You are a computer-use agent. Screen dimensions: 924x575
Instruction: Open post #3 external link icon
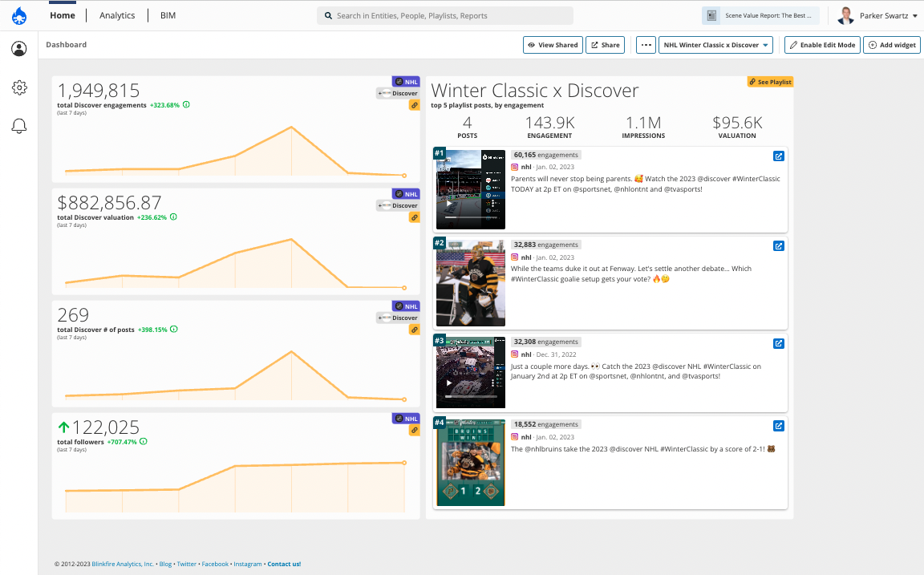pyautogui.click(x=779, y=343)
